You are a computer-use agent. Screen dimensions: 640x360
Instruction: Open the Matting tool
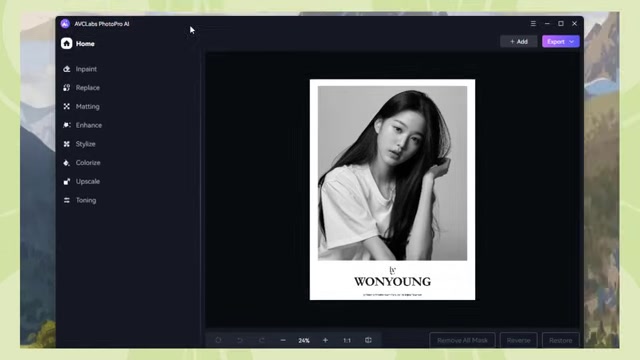pyautogui.click(x=81, y=107)
